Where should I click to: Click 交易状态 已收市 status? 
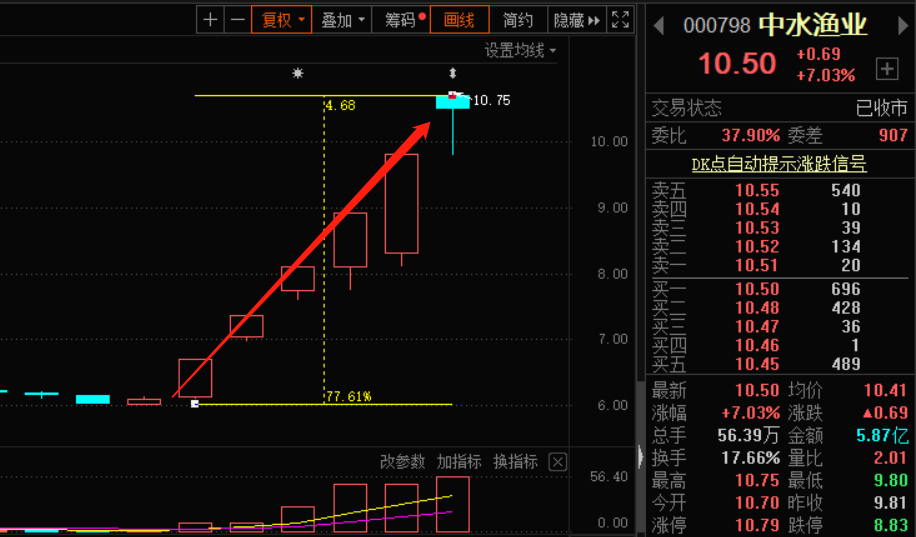pyautogui.click(x=882, y=108)
